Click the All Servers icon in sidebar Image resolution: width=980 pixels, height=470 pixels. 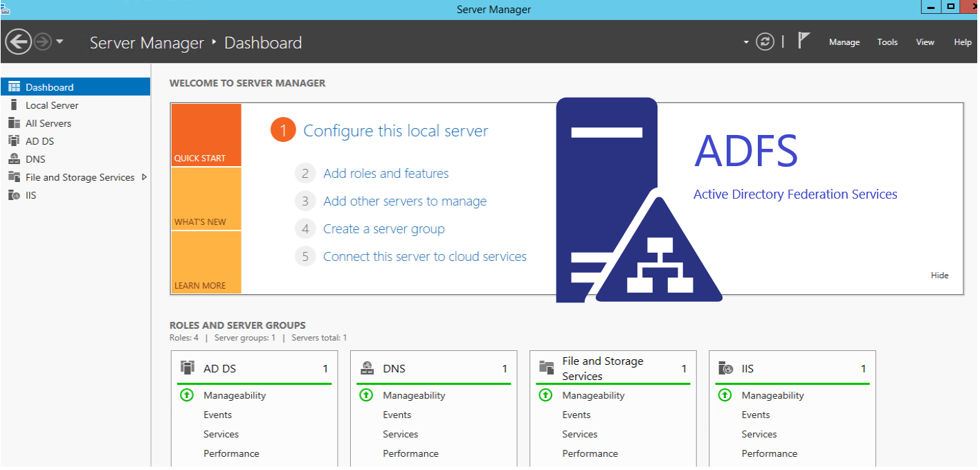click(14, 123)
